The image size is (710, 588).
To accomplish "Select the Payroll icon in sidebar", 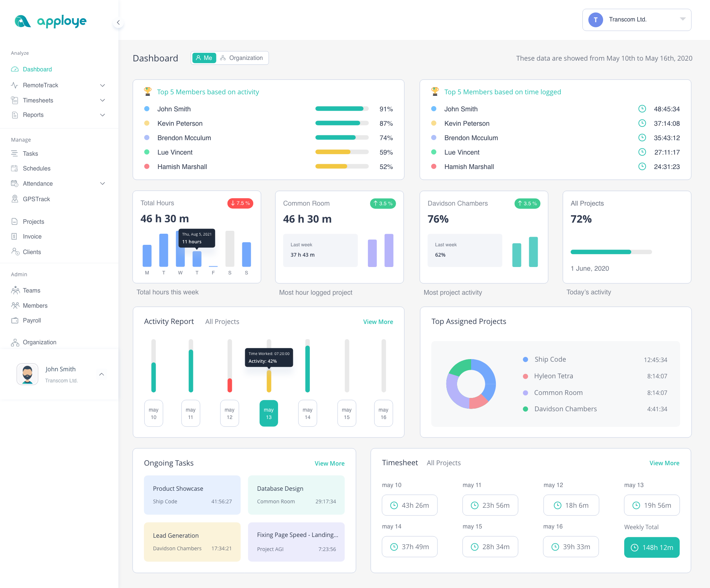I will 16,320.
